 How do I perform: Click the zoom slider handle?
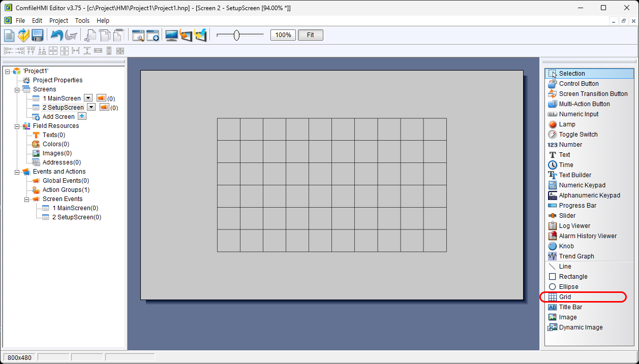[236, 35]
